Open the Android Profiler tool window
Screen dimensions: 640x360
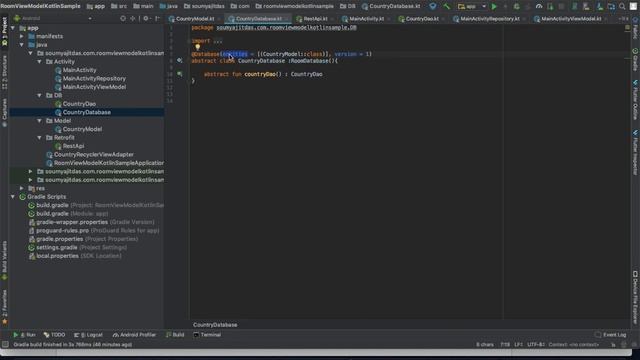(134, 335)
